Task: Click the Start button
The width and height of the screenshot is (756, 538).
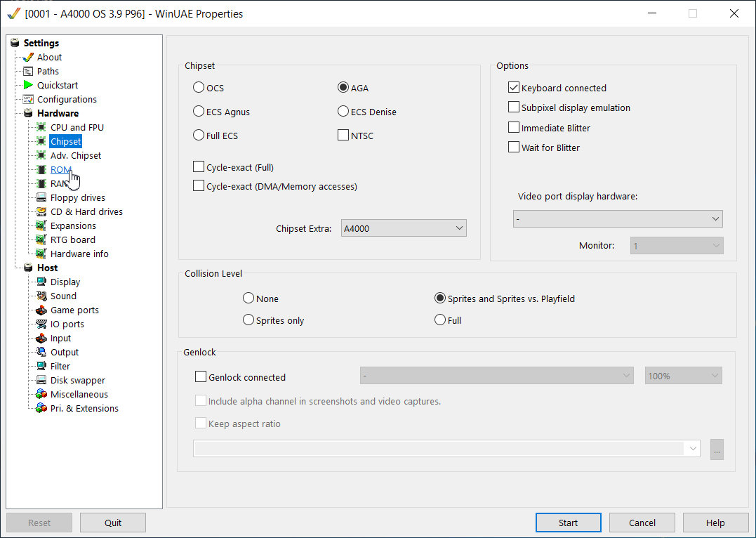Action: (x=569, y=523)
